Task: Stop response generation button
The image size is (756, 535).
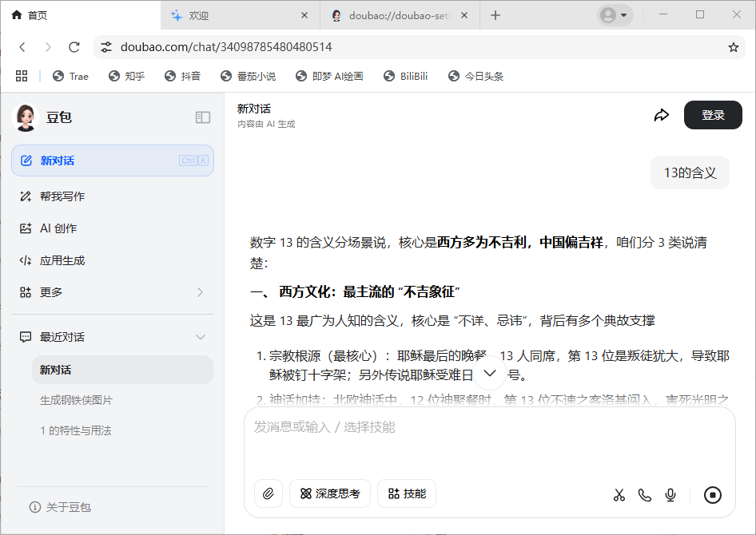Action: pos(713,494)
